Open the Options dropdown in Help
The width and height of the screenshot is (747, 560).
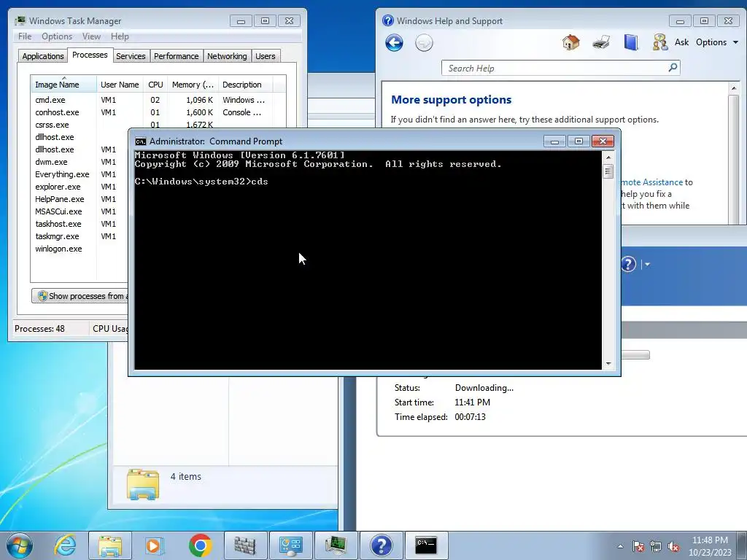click(x=717, y=42)
